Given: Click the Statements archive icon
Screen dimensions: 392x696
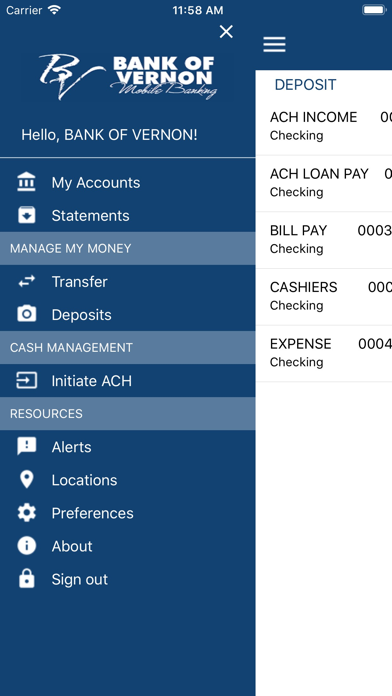Looking at the screenshot, I should point(27,215).
